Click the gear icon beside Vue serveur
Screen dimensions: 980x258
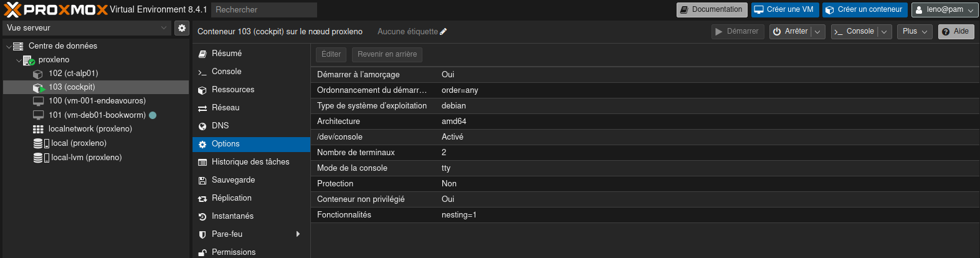coord(181,28)
